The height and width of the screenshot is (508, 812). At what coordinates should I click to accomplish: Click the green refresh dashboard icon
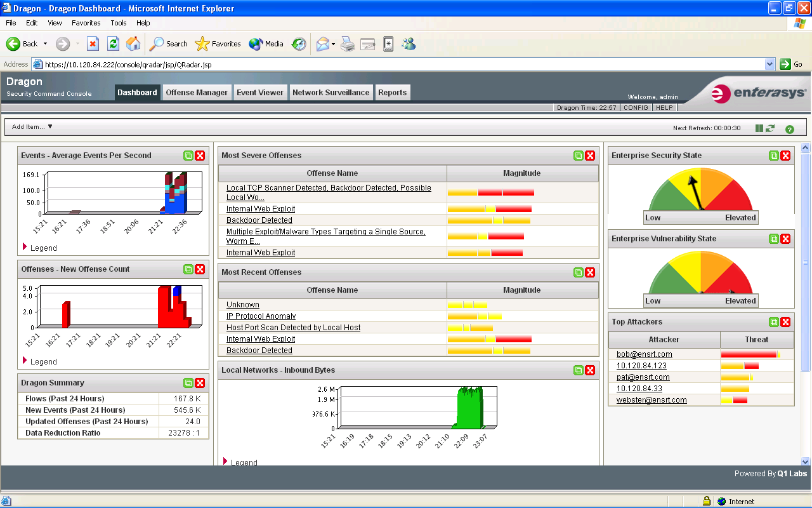(x=770, y=128)
